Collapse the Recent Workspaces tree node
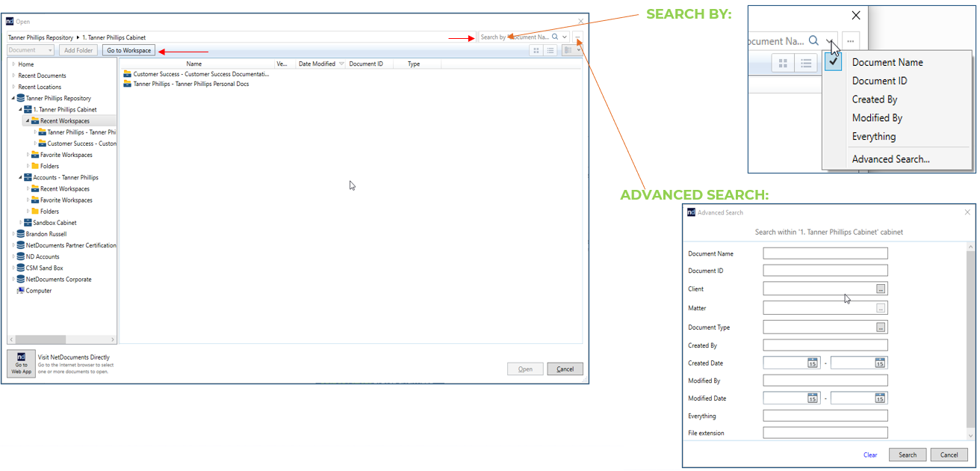Viewport: 980px width, 471px height. point(28,121)
